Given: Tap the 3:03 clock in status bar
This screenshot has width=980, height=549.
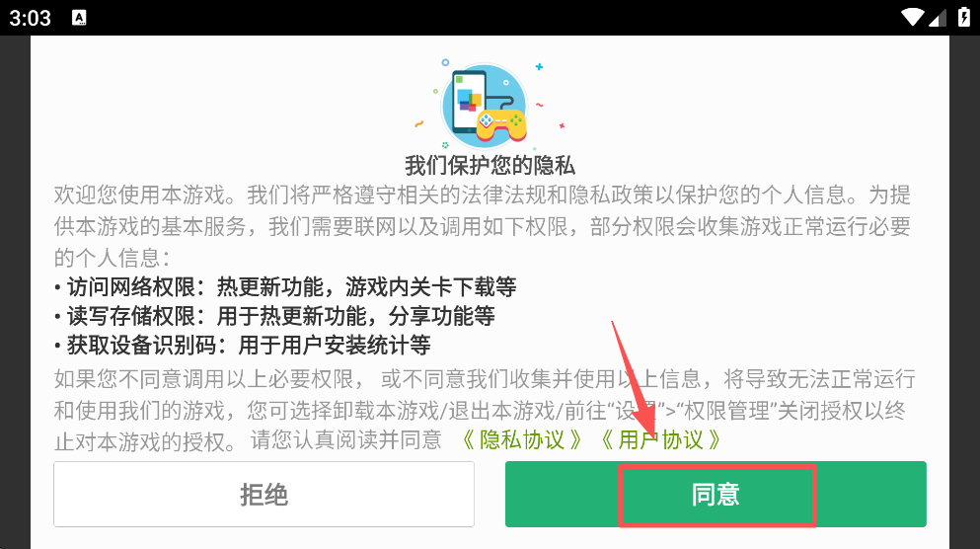Looking at the screenshot, I should tap(30, 18).
